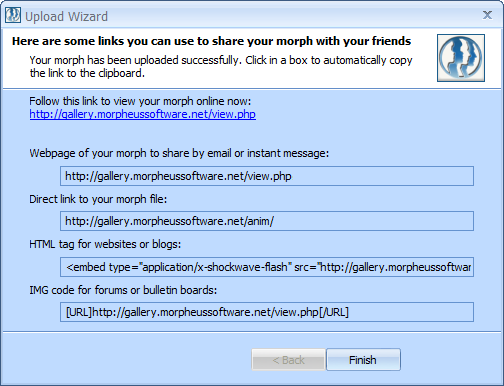Viewport: 504px width, 386px height.
Task: Open the gallery view.php hyperlink
Action: pyautogui.click(x=143, y=114)
